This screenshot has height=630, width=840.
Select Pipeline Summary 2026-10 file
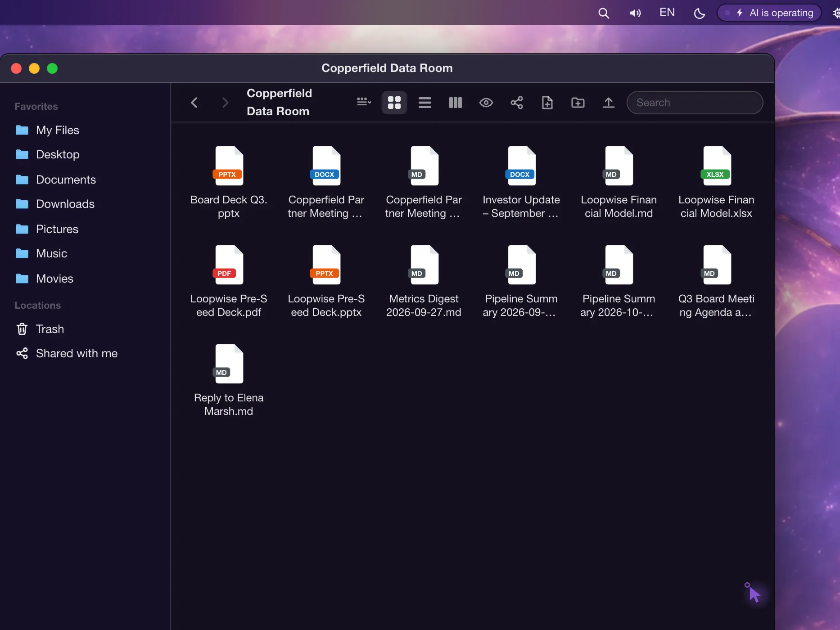(619, 281)
